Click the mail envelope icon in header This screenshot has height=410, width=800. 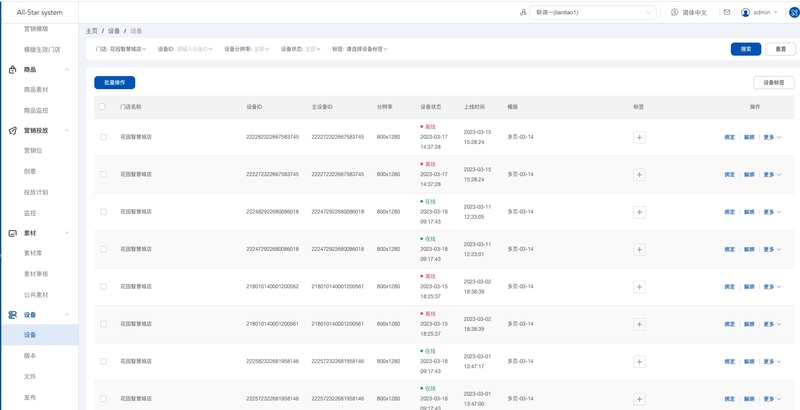[x=727, y=13]
